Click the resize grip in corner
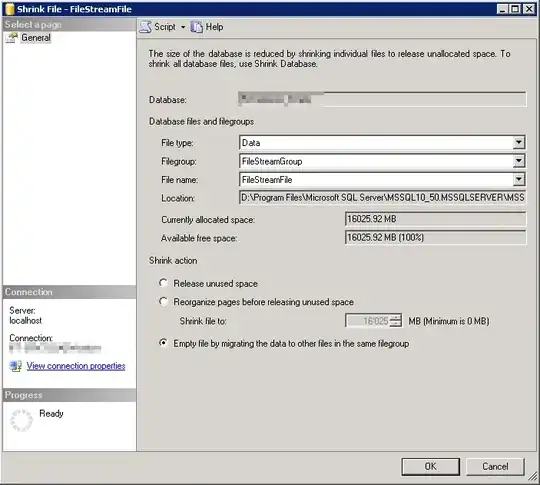The image size is (540, 485). click(x=533, y=476)
